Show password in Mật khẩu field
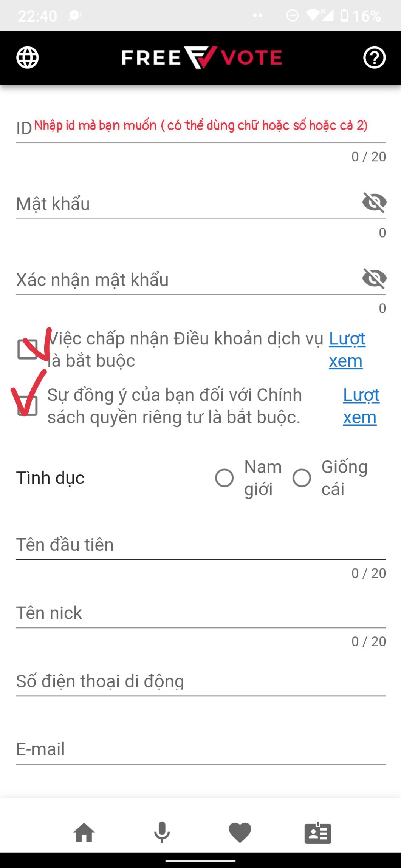This screenshot has width=401, height=868. click(x=374, y=202)
